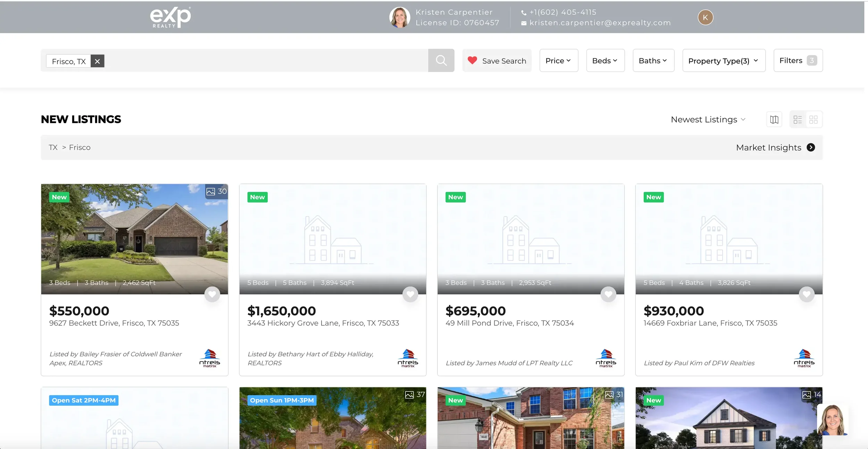Open address 14669 Foxbriar Lane, Frisco
The width and height of the screenshot is (868, 449).
(x=710, y=323)
